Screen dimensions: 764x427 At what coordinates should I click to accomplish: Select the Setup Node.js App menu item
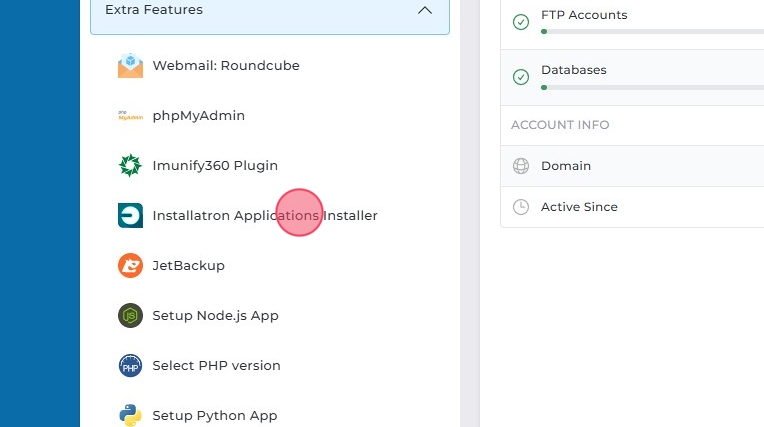tap(215, 316)
